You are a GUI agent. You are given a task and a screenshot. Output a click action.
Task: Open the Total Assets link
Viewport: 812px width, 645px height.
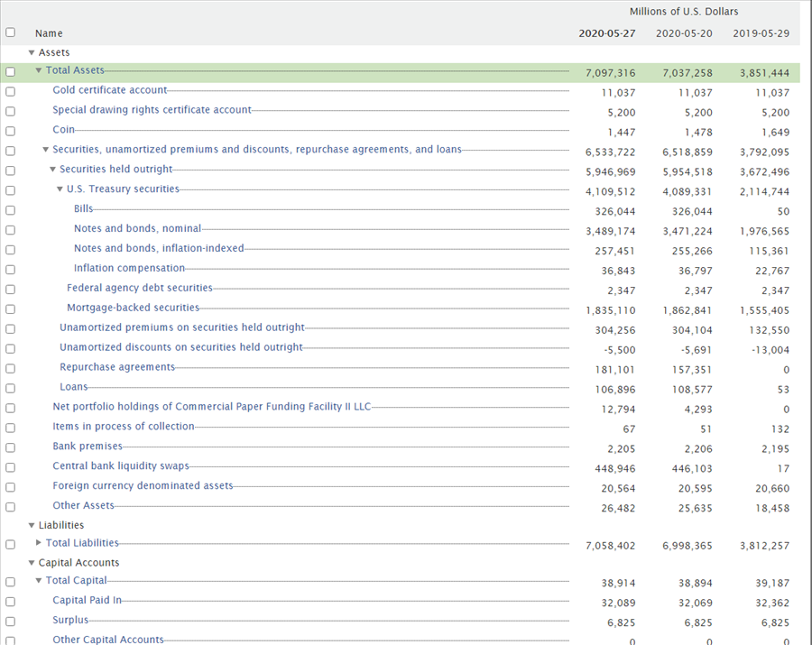[x=75, y=70]
